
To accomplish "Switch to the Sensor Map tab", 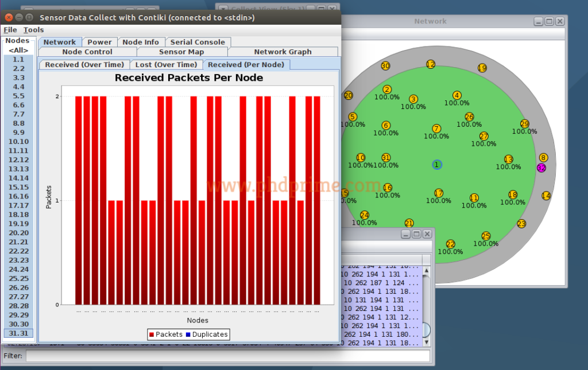I will 181,52.
